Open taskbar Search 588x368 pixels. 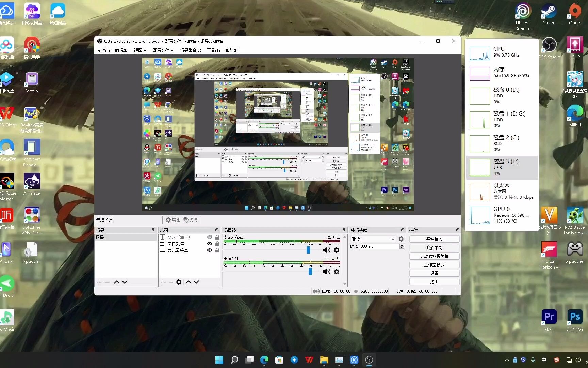click(x=234, y=360)
